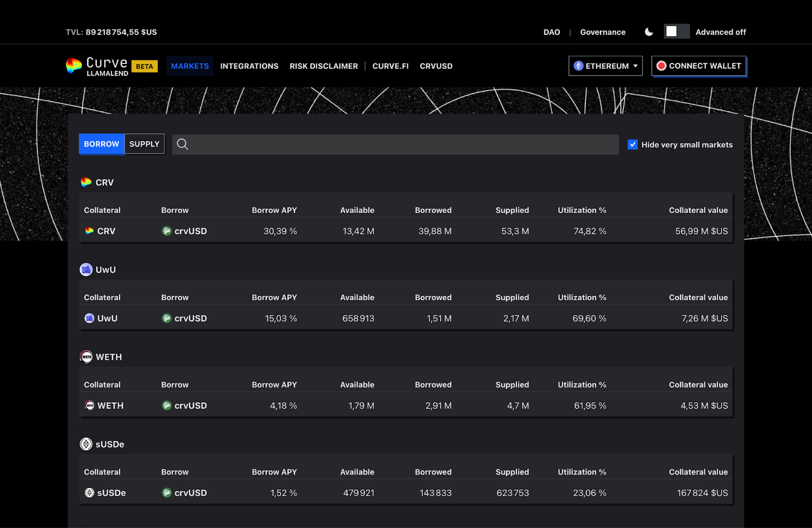Click WETH utilization value 61,95 %
Image resolution: width=812 pixels, height=528 pixels.
[590, 405]
